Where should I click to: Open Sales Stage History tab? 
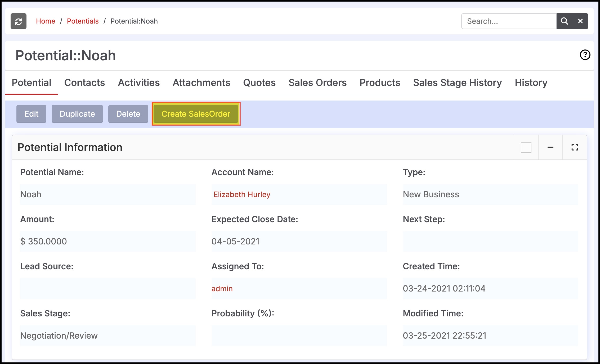[458, 83]
